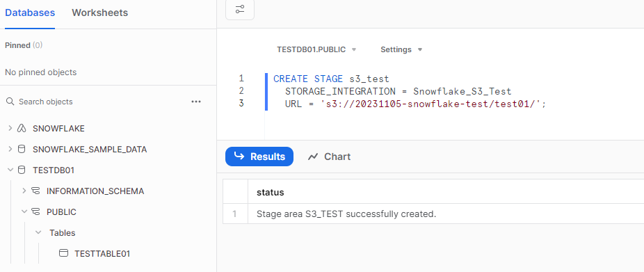Screen dimensions: 644x272
Task: Click the PUBLIC schema icon
Action: coord(35,212)
